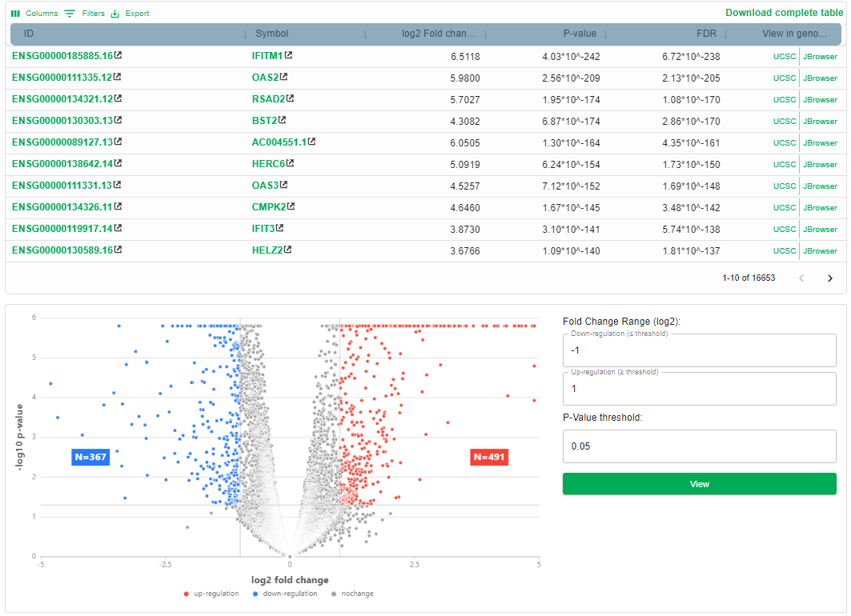
Task: Click the Symbol column header
Action: click(271, 34)
